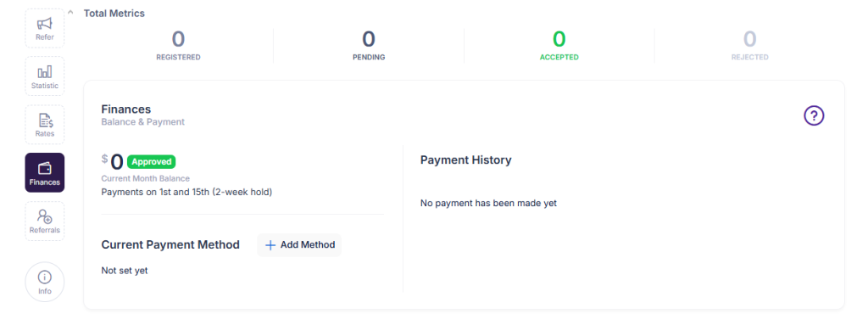Screen dimensions: 868x325
Task: Click the zero dollar balance amount
Action: pyautogui.click(x=113, y=162)
